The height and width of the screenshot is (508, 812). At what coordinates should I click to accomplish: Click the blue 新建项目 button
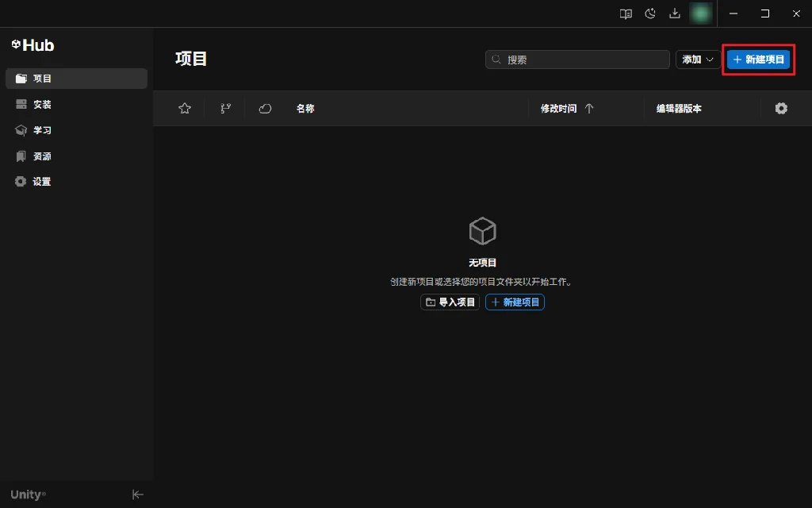(759, 60)
